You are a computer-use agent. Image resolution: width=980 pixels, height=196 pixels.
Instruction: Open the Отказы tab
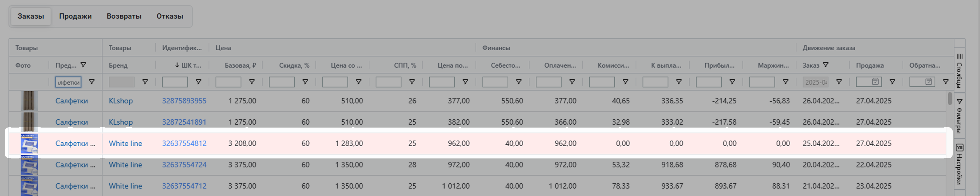point(170,16)
